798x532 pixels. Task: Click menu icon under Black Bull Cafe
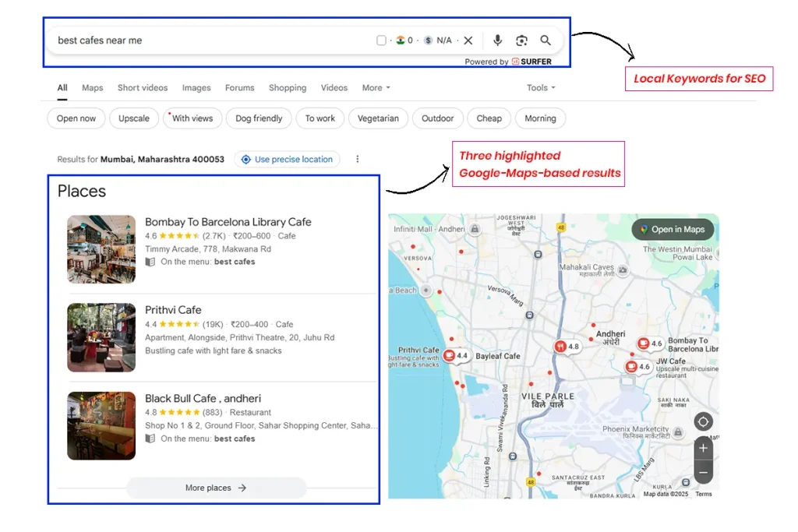click(x=150, y=439)
